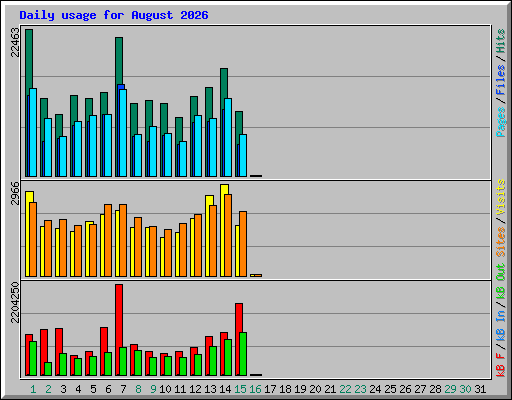Click day 17 on the x-axis

tap(270, 389)
